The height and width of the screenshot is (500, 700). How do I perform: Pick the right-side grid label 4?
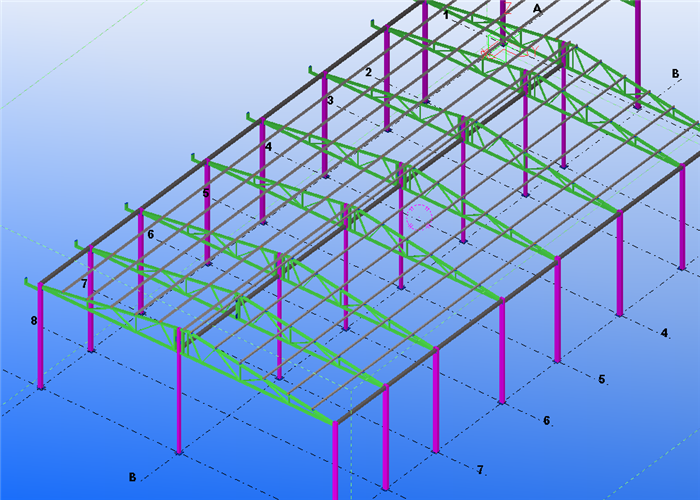664,333
